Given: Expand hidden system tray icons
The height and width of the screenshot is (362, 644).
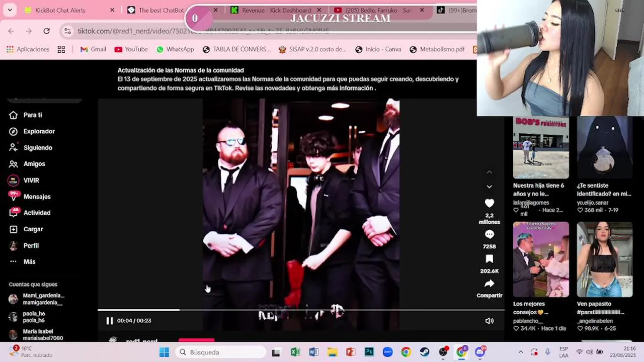Looking at the screenshot, I should [521, 352].
